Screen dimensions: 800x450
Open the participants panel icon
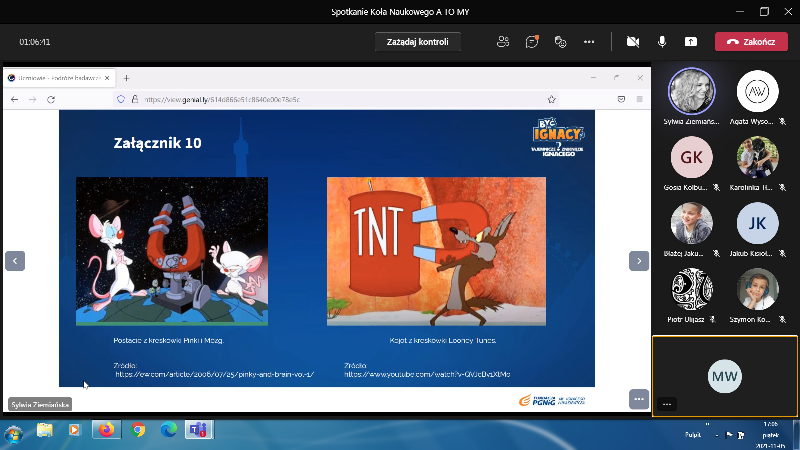point(503,42)
